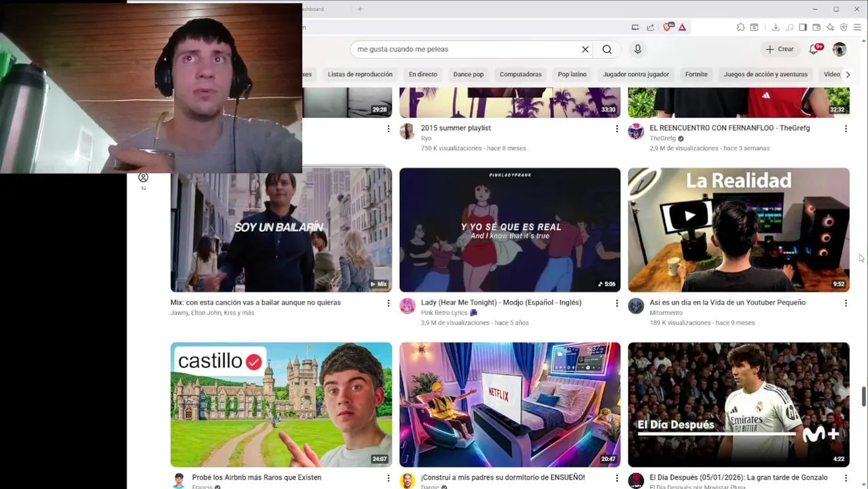
Task: Select the Jugador contra jugador chip
Action: [x=636, y=74]
